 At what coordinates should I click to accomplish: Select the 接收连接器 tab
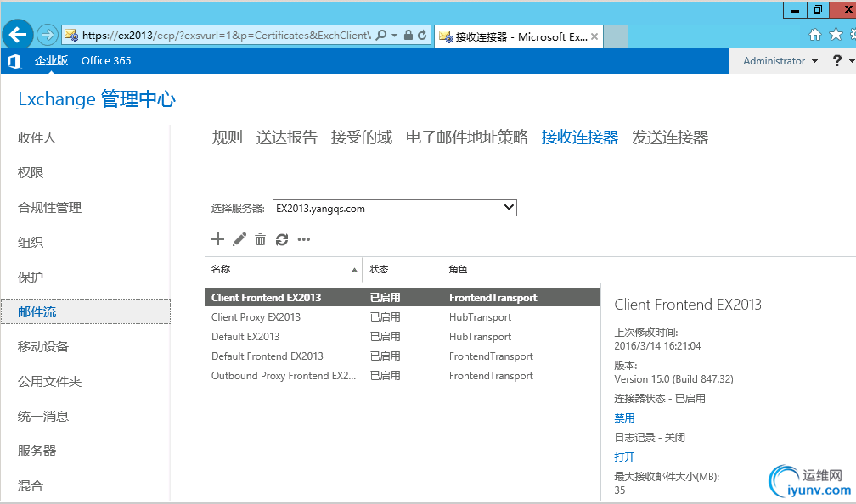point(580,137)
